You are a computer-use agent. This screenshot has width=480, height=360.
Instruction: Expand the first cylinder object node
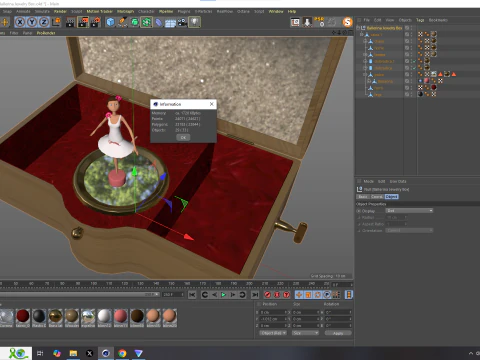[365, 61]
